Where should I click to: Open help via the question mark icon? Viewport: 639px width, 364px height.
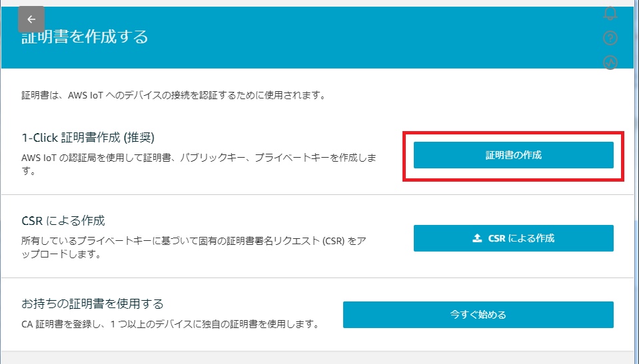[610, 38]
